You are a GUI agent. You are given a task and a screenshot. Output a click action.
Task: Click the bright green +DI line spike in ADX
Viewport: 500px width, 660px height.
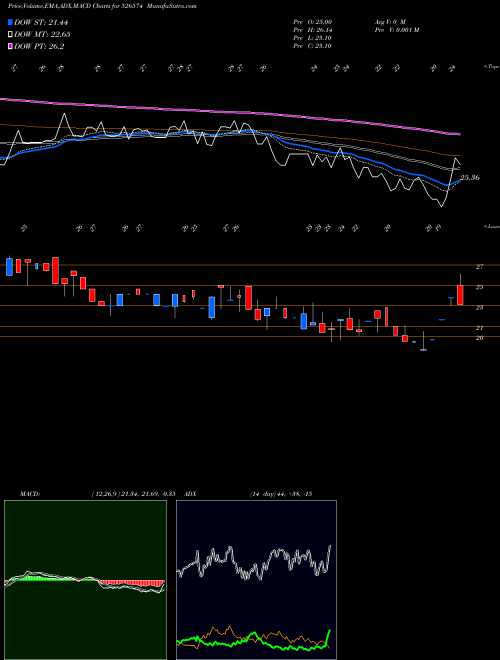328,638
